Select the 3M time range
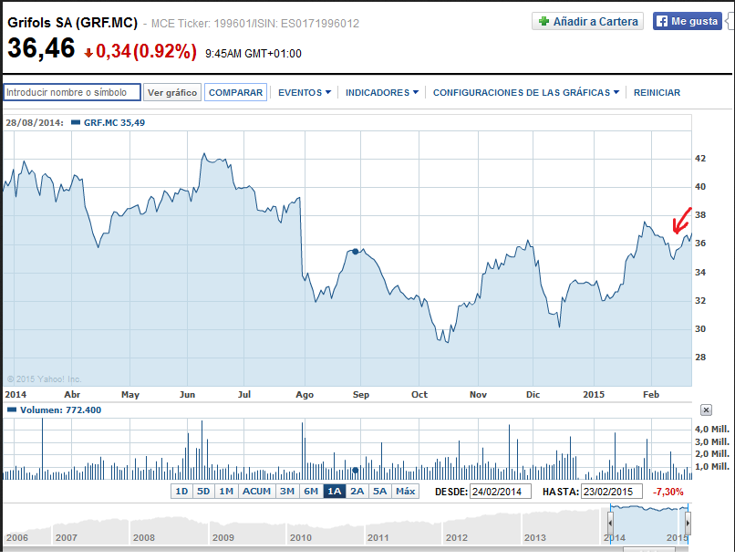This screenshot has width=735, height=560. coord(287,491)
